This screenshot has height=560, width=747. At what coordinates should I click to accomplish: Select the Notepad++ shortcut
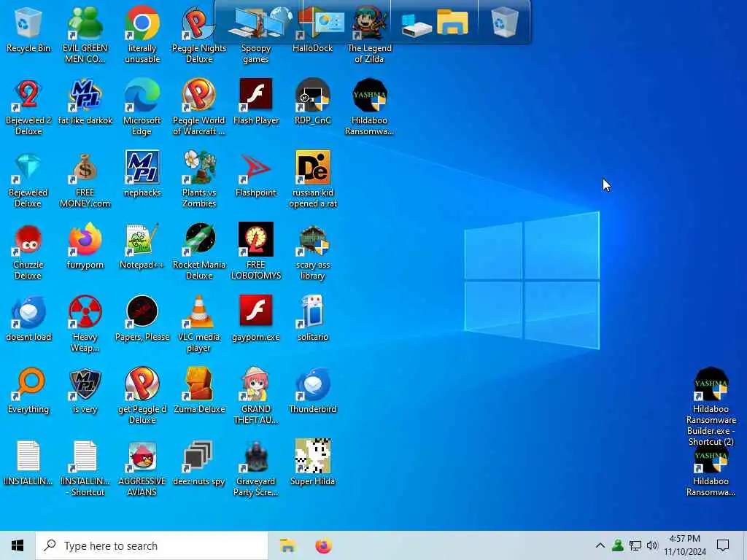point(142,246)
